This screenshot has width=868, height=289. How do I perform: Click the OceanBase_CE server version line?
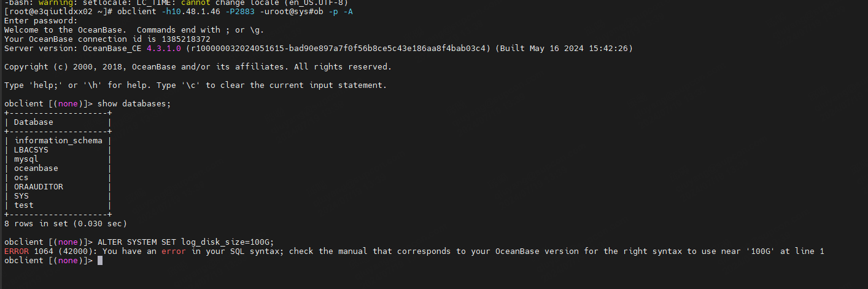click(318, 48)
